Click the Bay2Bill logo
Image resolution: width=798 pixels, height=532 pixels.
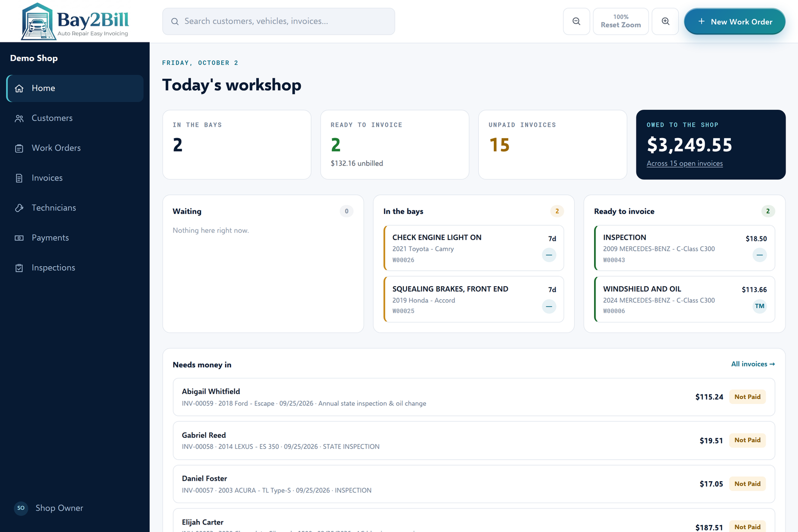[75, 21]
